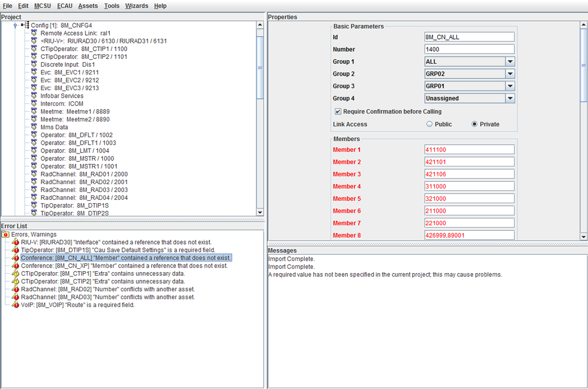588x389 pixels.
Task: Click the Operator 8M_DFLT / 1002 icon
Action: [x=34, y=135]
